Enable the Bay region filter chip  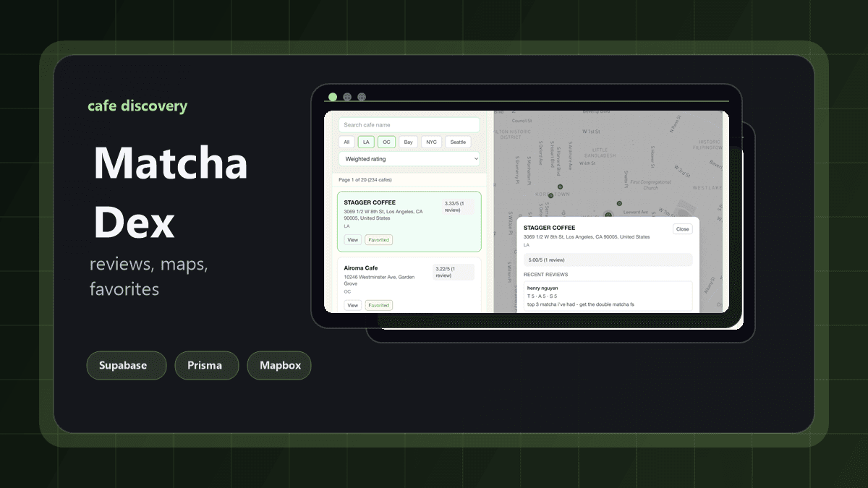[409, 142]
